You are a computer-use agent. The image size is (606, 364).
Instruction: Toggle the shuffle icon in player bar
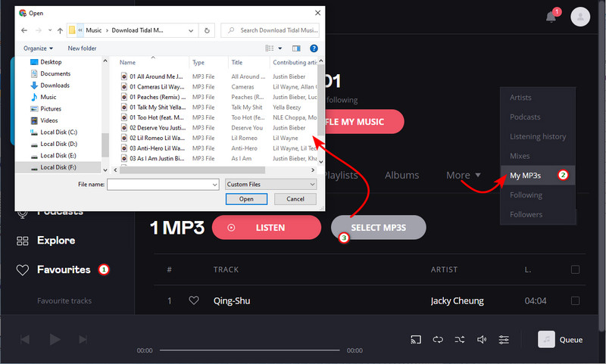click(x=460, y=340)
